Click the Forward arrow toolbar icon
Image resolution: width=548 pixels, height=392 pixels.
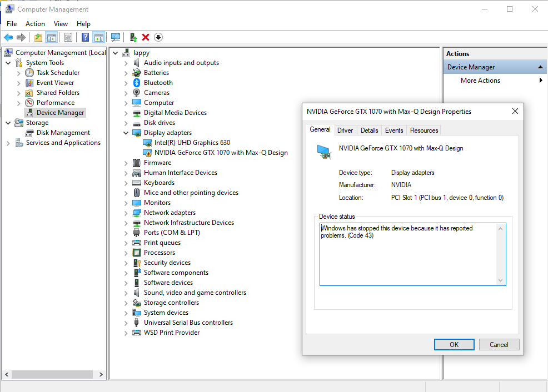[21, 37]
